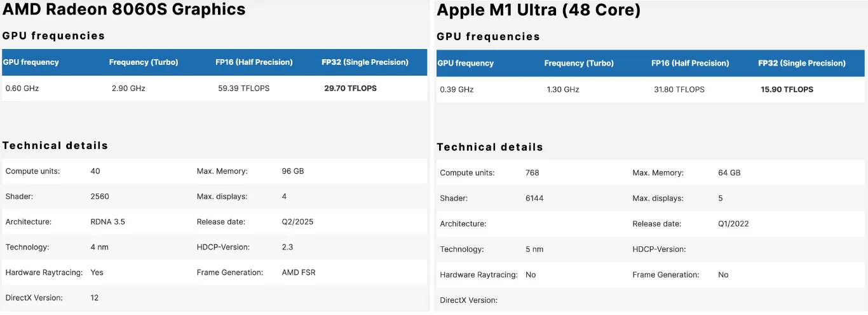Click "HDCP-Version:" label in the AMD panel
Viewport: 868px width, 315px height.
click(223, 247)
